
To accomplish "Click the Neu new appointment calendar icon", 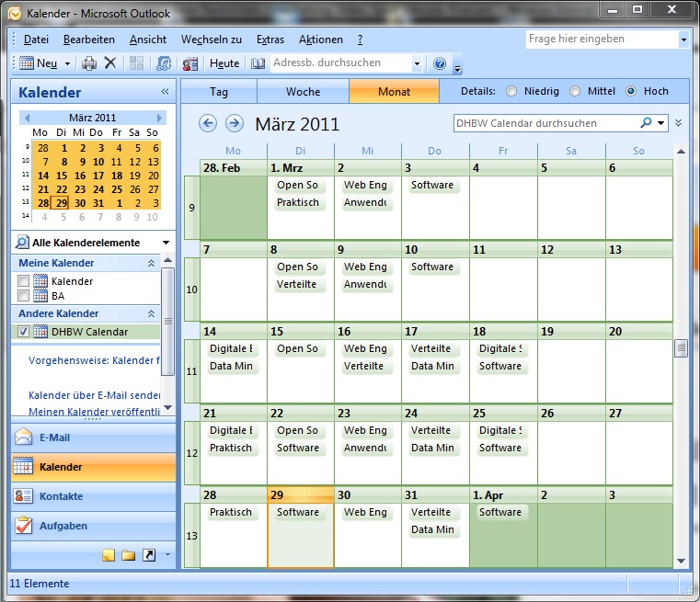I will click(27, 63).
